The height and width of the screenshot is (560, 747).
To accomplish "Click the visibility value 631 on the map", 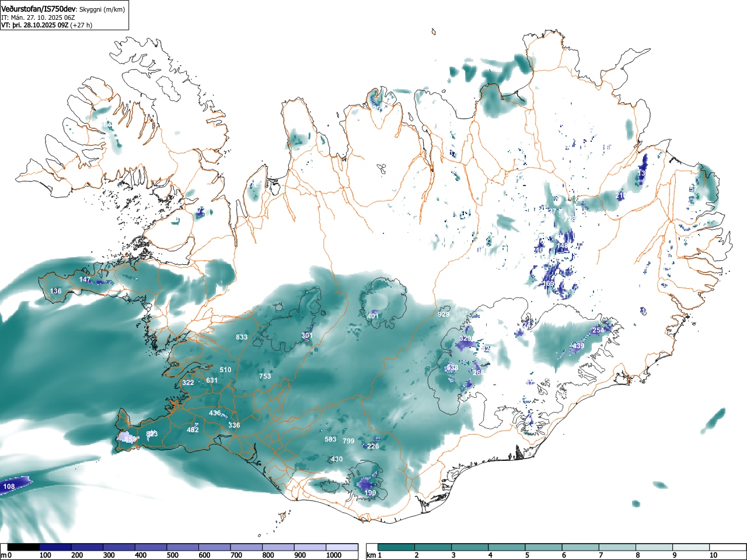I will click(x=212, y=380).
